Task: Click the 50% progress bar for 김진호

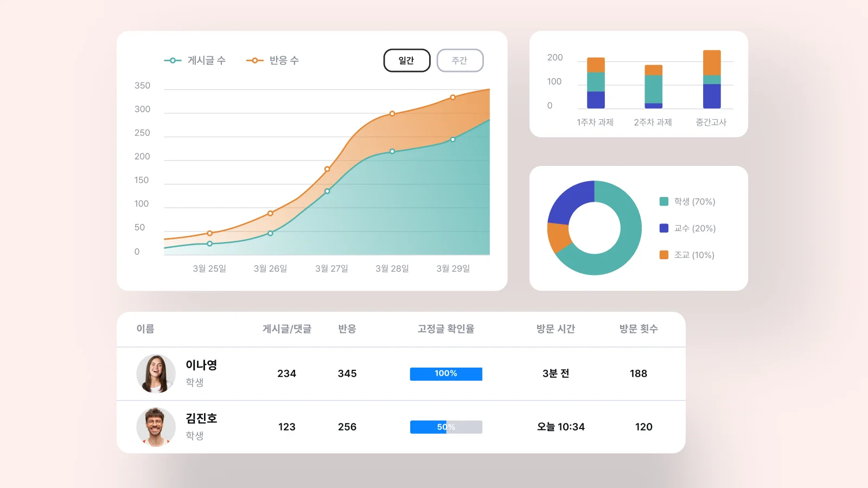Action: tap(446, 427)
